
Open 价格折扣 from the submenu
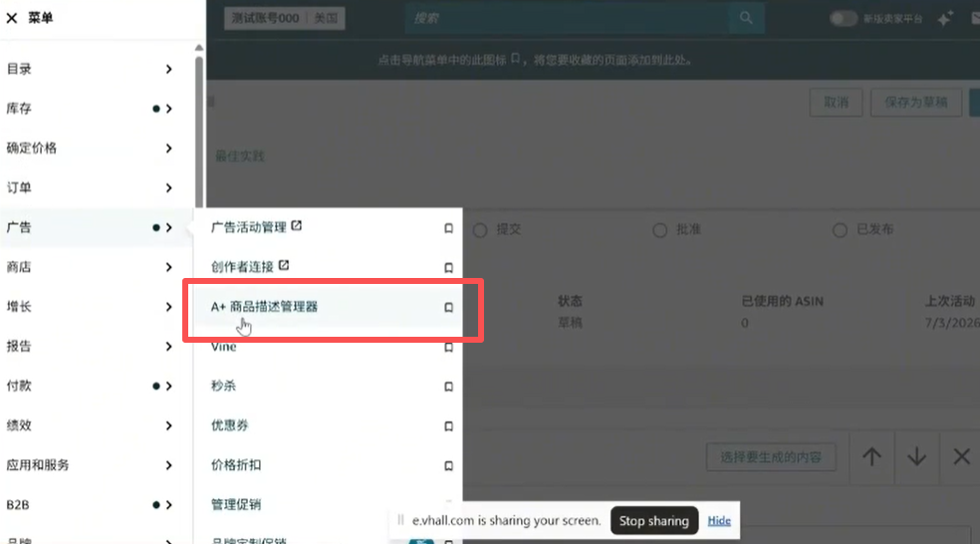tap(236, 465)
